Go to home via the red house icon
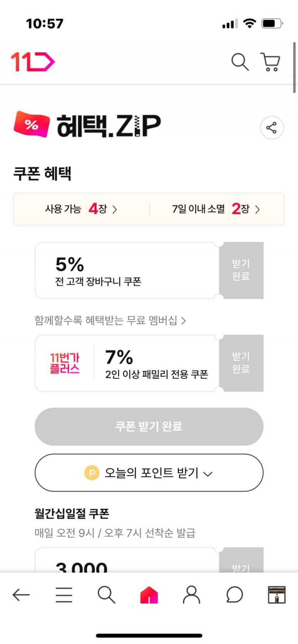The width and height of the screenshot is (298, 644). tap(149, 594)
